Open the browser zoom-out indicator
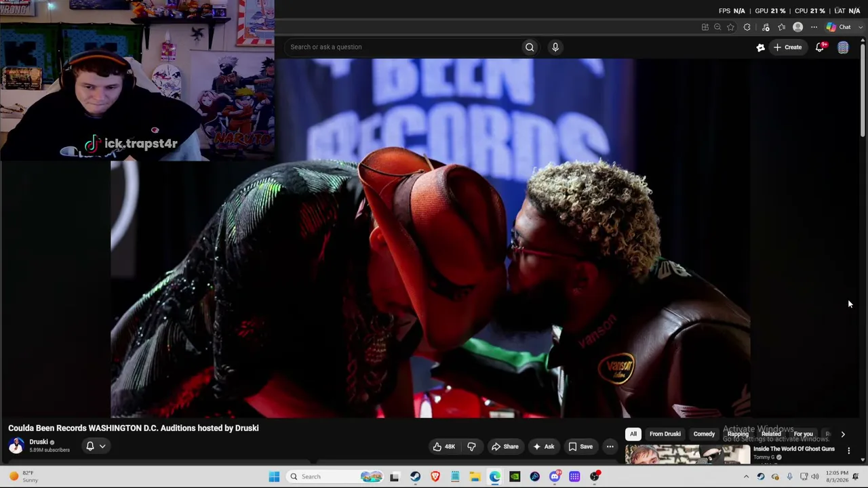This screenshot has width=868, height=488. [x=717, y=27]
